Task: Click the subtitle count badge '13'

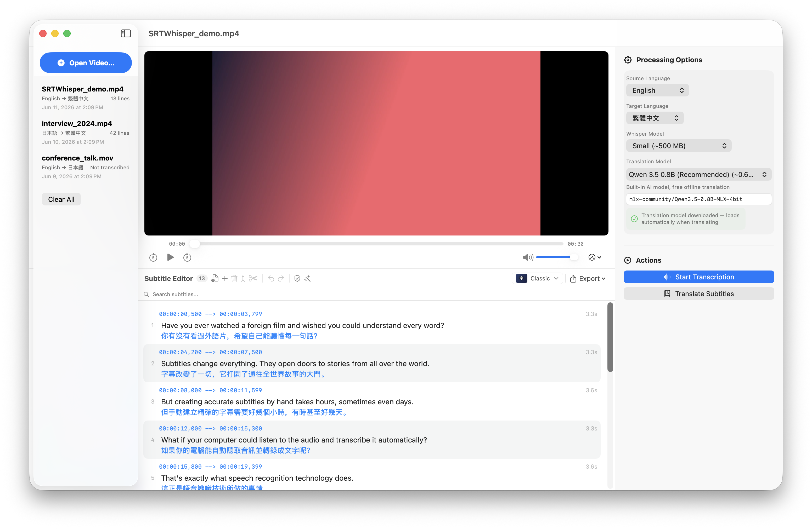Action: [202, 278]
